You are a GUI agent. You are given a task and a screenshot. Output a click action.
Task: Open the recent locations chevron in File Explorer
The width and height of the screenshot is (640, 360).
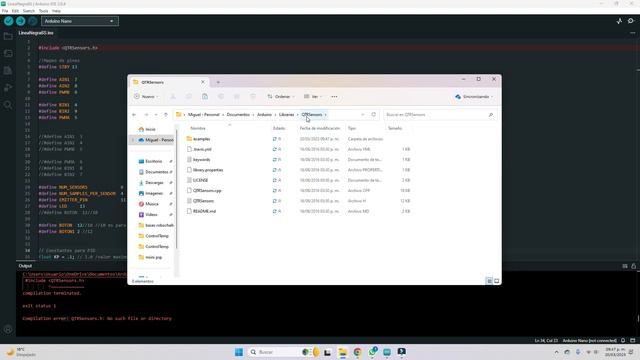pyautogui.click(x=156, y=115)
